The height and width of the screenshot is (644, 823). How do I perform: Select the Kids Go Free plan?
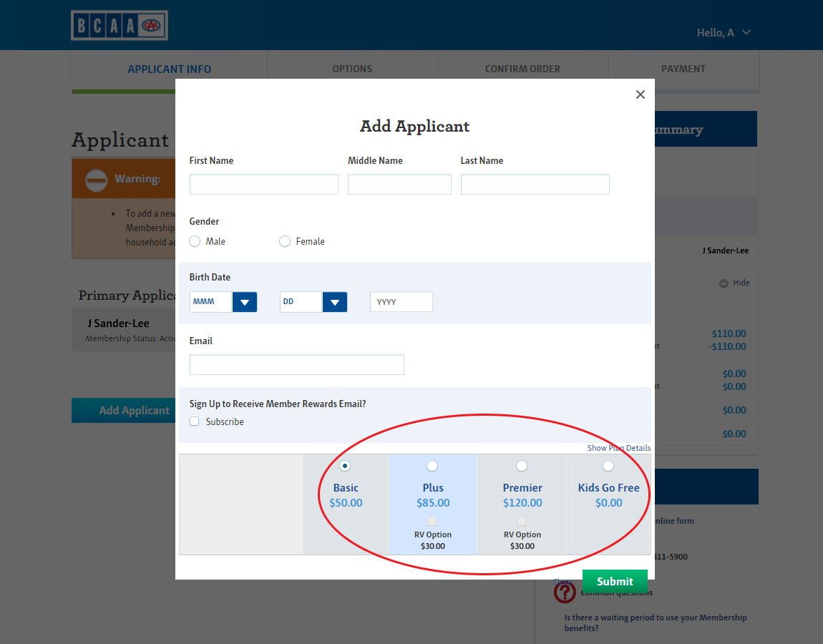point(608,466)
